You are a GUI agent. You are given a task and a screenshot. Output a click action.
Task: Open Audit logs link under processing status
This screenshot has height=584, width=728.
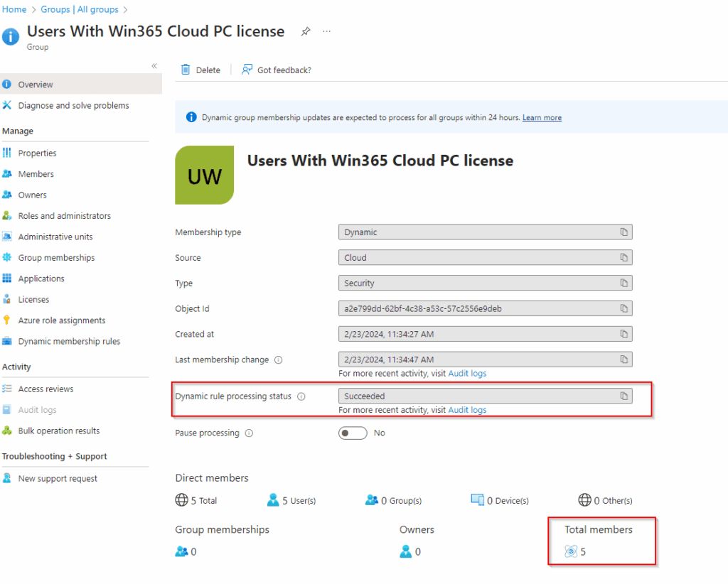click(x=467, y=410)
